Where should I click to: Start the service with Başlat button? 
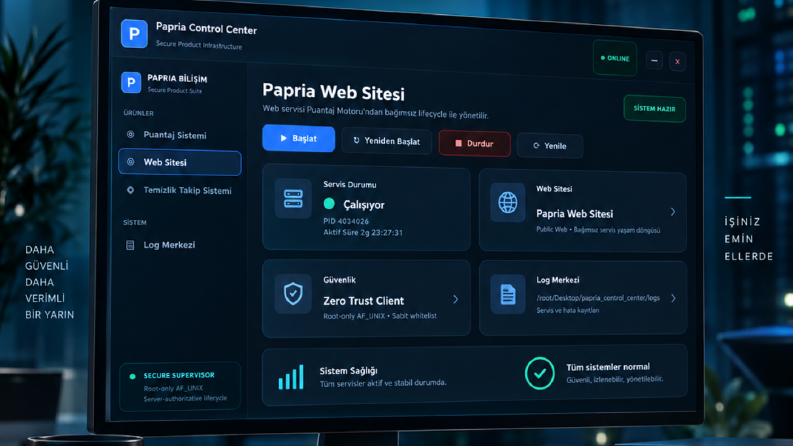click(x=298, y=138)
